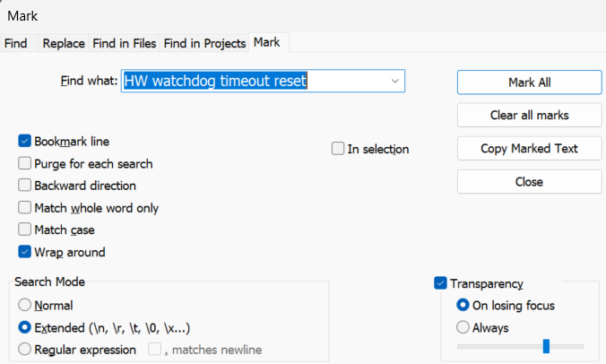Open the Find what history dropdown

click(394, 82)
